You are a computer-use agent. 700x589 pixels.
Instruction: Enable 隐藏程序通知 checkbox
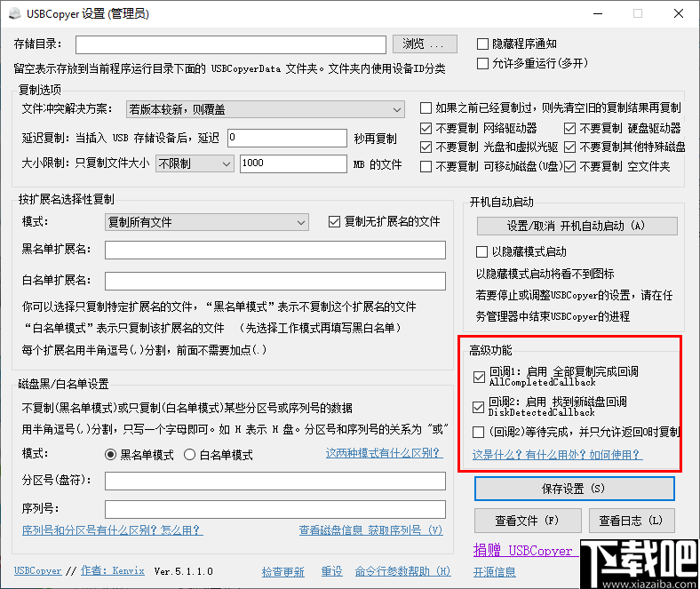click(x=482, y=44)
